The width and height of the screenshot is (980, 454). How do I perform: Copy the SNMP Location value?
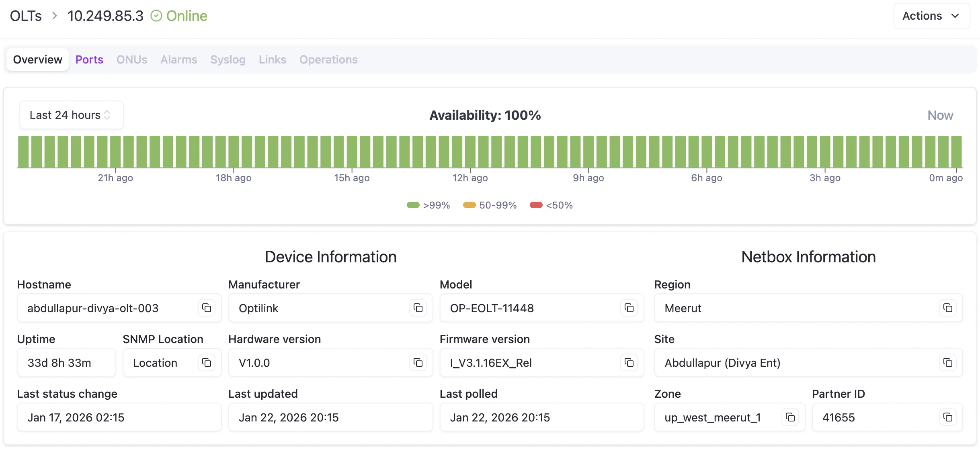click(206, 362)
